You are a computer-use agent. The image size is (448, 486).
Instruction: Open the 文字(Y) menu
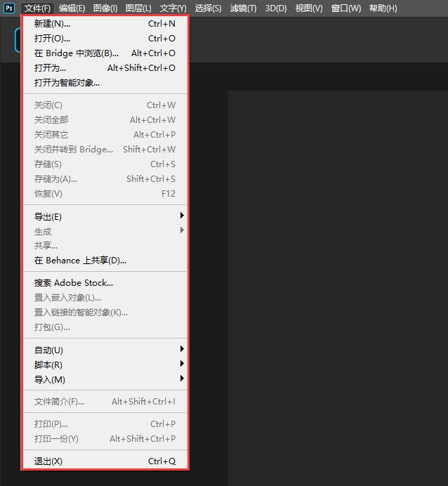[x=173, y=8]
